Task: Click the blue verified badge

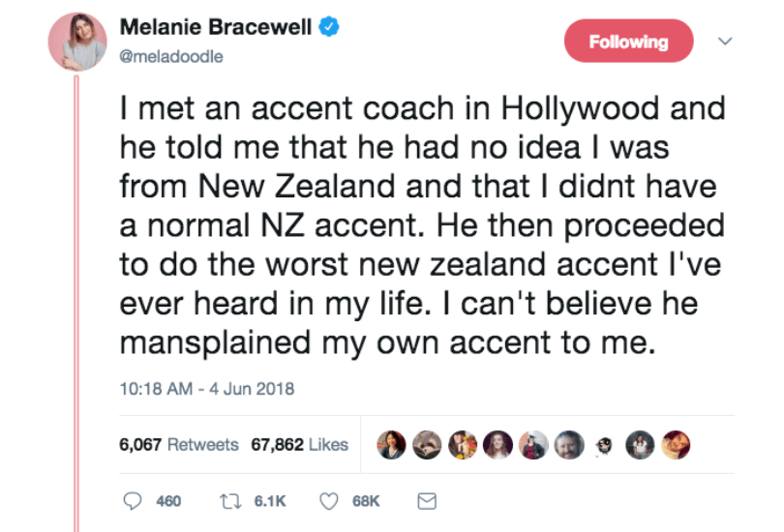Action: tap(330, 29)
